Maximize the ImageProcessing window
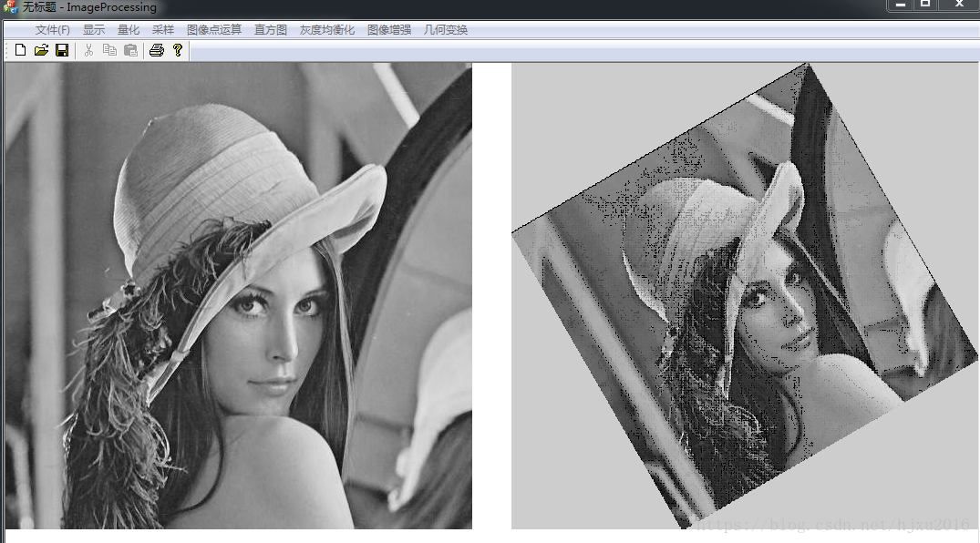Image resolution: width=980 pixels, height=543 pixels. [925, 5]
